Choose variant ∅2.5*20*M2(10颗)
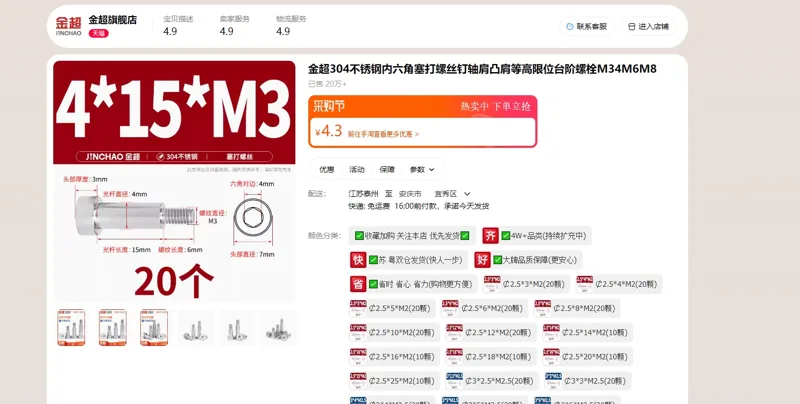Viewport: 800px width, 404px height. (588, 357)
